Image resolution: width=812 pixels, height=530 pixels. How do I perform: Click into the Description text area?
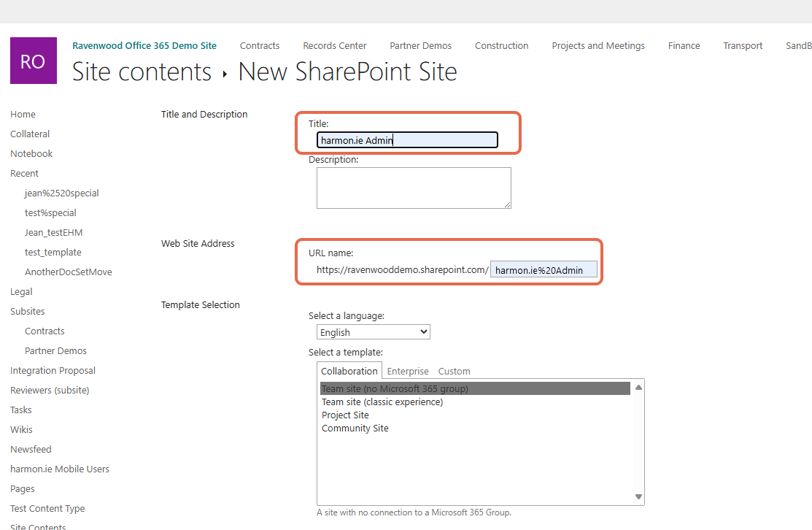pyautogui.click(x=413, y=188)
